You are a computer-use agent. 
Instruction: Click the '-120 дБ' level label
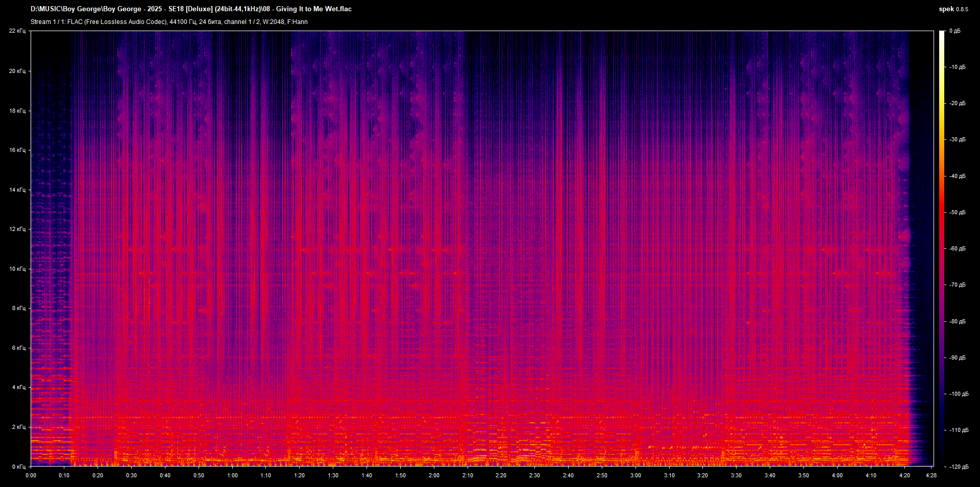959,467
